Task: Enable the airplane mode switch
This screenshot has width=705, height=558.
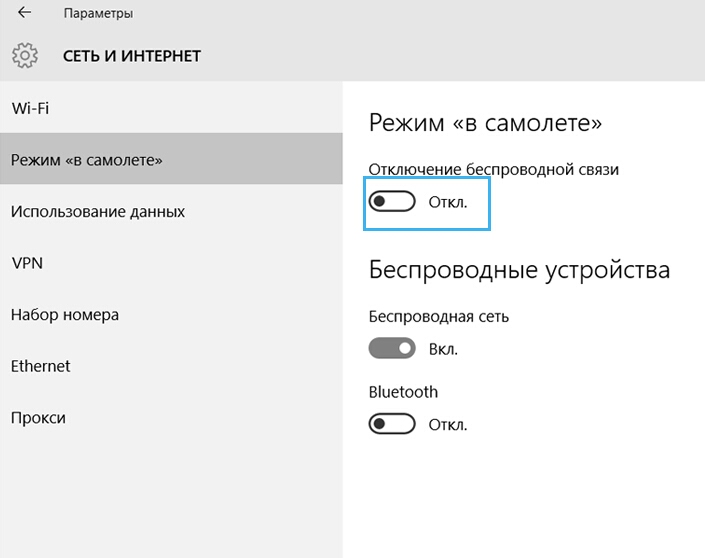Action: 392,201
